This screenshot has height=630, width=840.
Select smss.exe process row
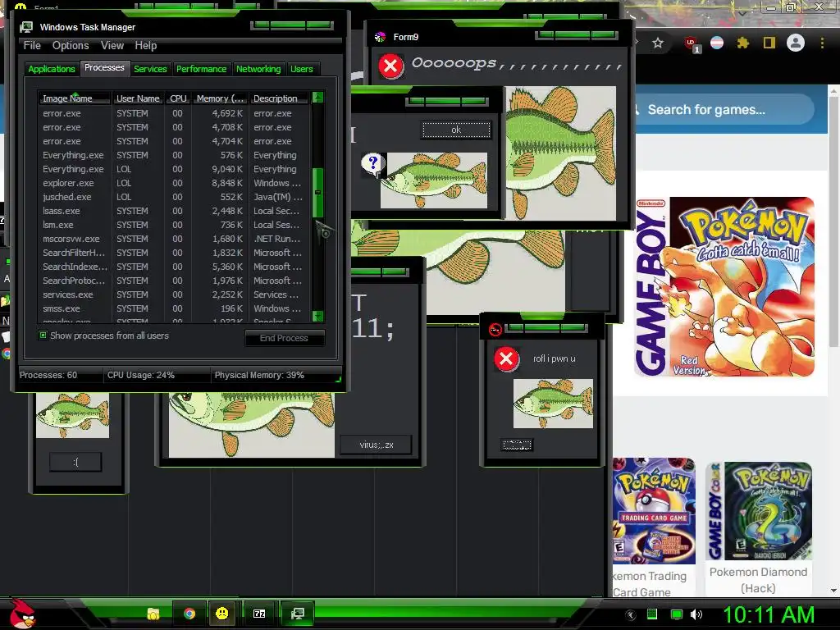[174, 308]
